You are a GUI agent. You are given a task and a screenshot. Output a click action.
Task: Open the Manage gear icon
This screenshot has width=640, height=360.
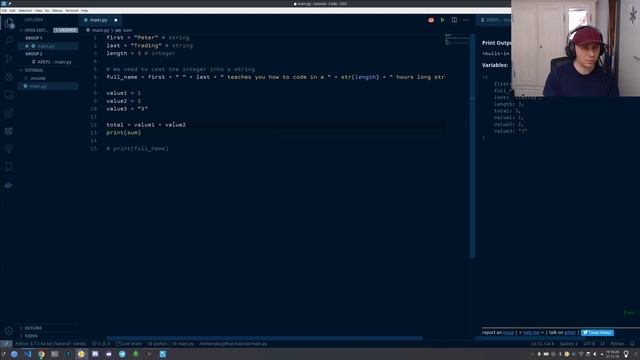pos(9,331)
